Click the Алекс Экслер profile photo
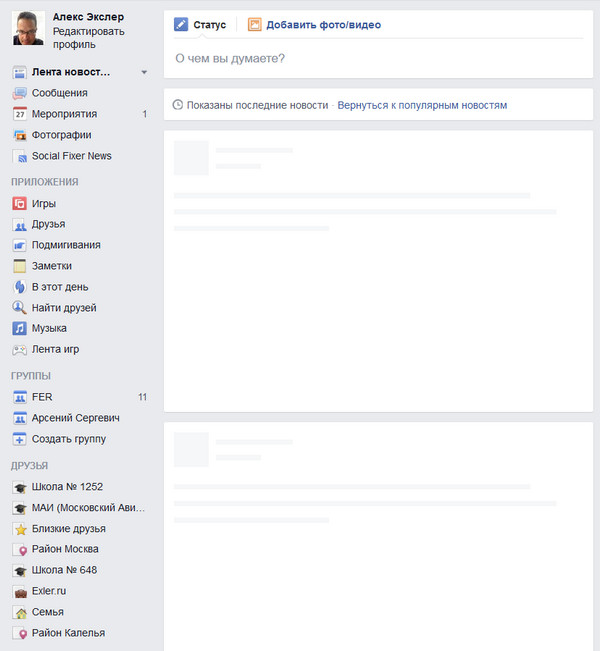Viewport: 600px width, 651px height. (x=28, y=28)
